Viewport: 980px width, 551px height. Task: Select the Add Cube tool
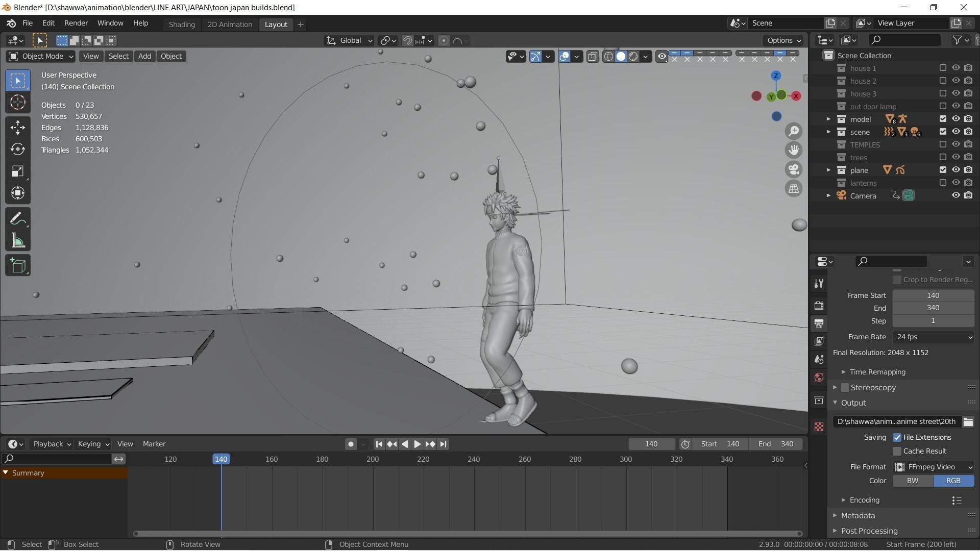(18, 265)
